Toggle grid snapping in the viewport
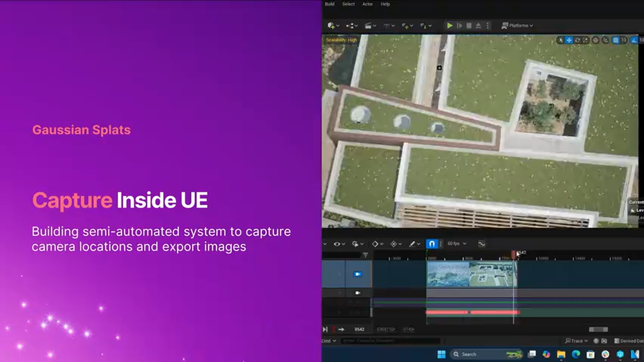 click(x=616, y=41)
